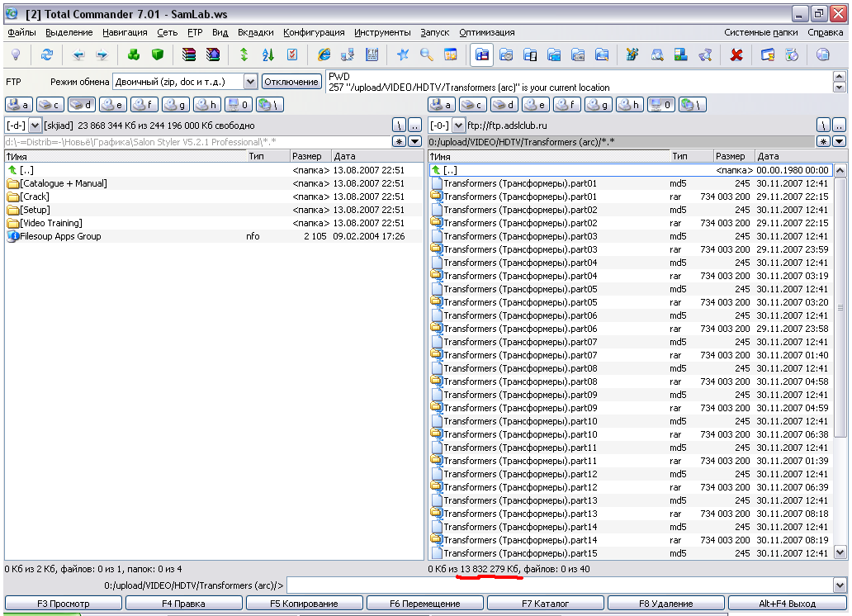Click the hammer and grid tools icon
The width and height of the screenshot is (852, 616).
pos(632,54)
